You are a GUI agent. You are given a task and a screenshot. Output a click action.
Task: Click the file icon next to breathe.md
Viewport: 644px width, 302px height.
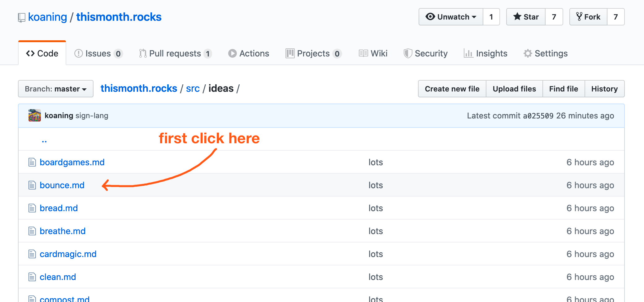[x=32, y=231]
